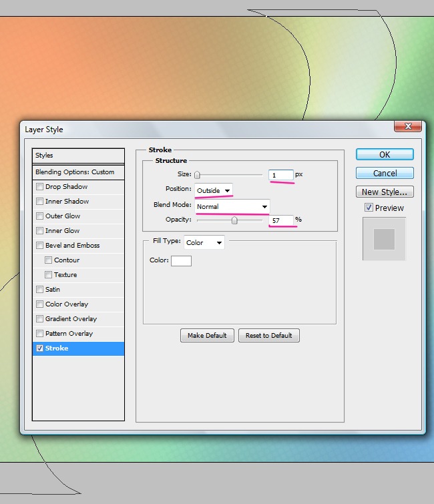The height and width of the screenshot is (504, 434).
Task: Disable the Preview checkbox
Action: 369,208
